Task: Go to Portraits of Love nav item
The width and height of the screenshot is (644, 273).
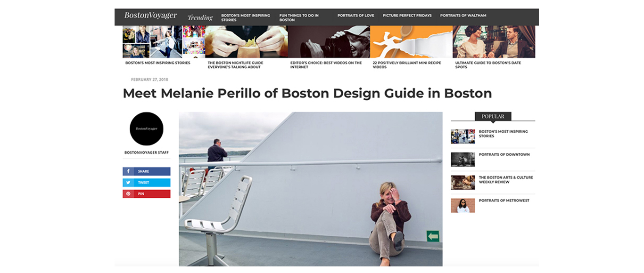Action: pos(355,16)
